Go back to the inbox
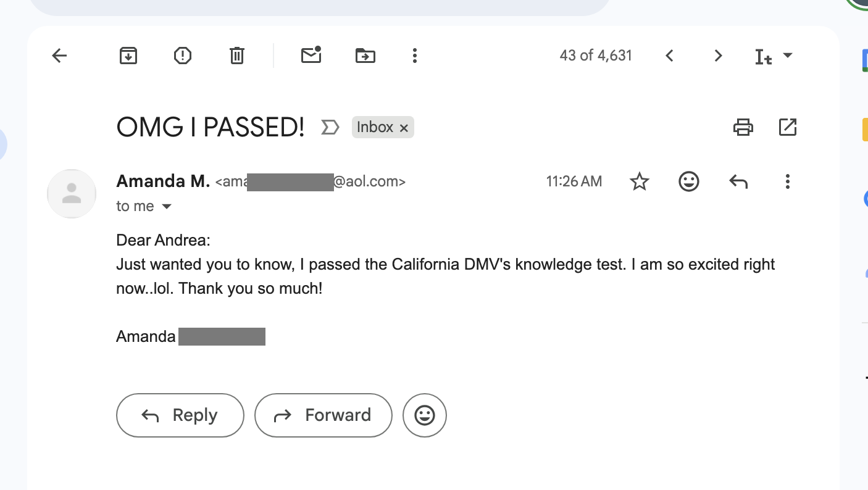868x490 pixels. coord(59,56)
